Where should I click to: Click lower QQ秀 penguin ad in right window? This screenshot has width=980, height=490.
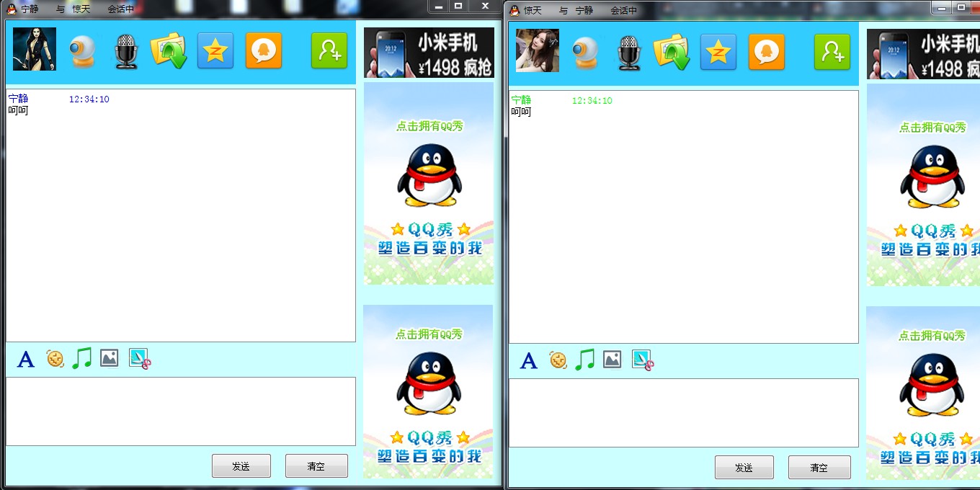923,393
